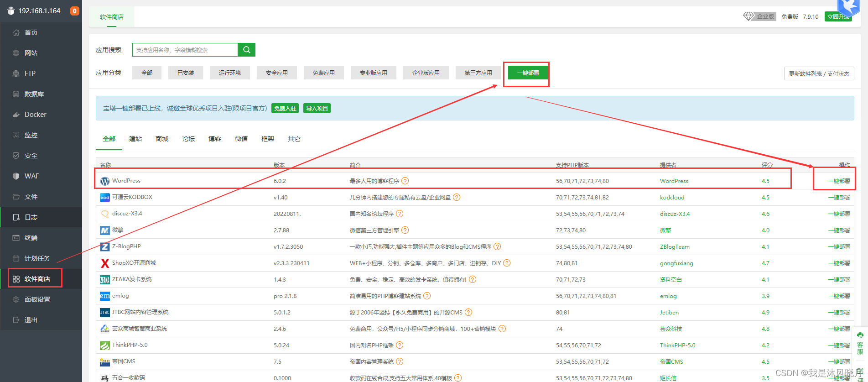The image size is (868, 382).
Task: Click the 终端 terminal sidebar icon
Action: [16, 238]
